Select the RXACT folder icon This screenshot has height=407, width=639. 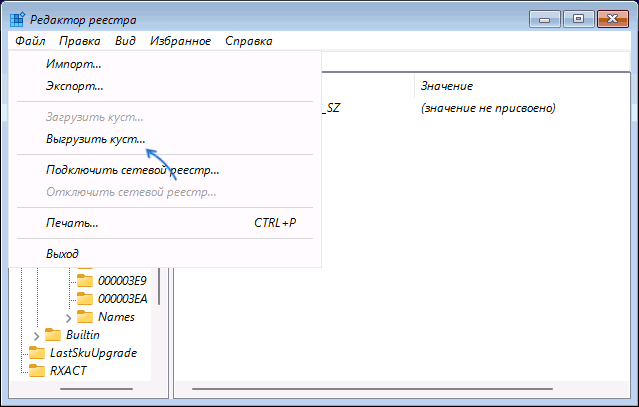[36, 371]
